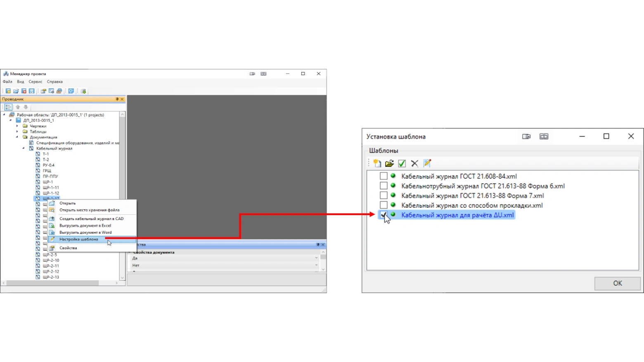Viewport: 644px width, 362px height.
Task: Click the open folder icon in Шаблоны toolbar
Action: pyautogui.click(x=389, y=163)
